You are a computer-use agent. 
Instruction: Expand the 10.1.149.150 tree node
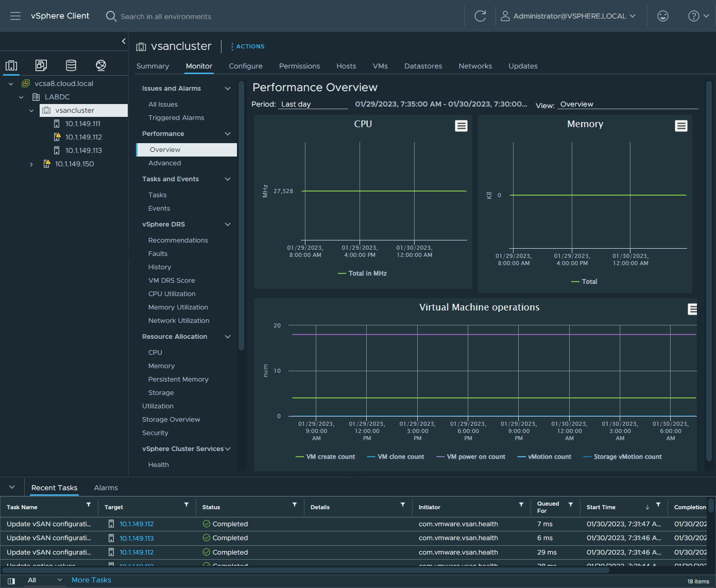(31, 164)
